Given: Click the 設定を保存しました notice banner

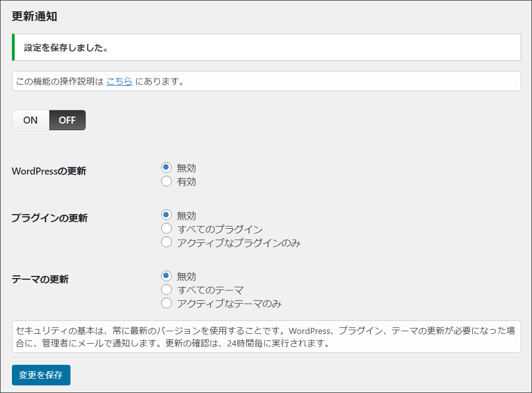Looking at the screenshot, I should pos(266,48).
